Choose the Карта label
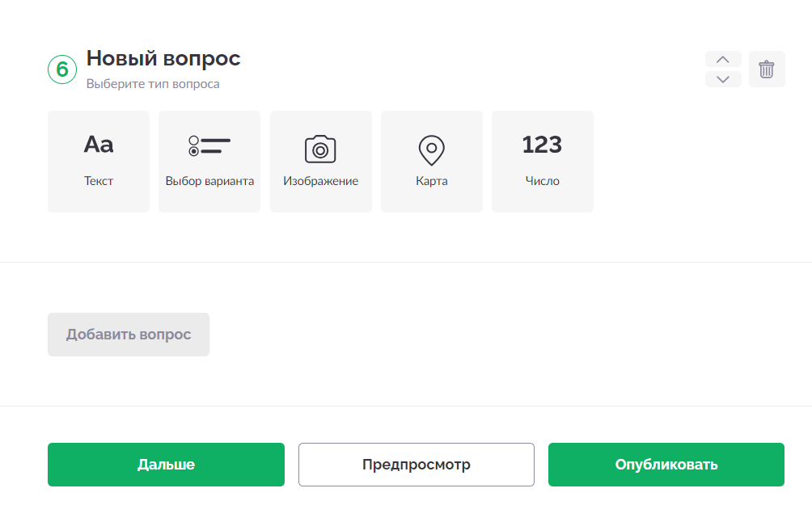Viewport: 812px width, 522px height. click(431, 181)
